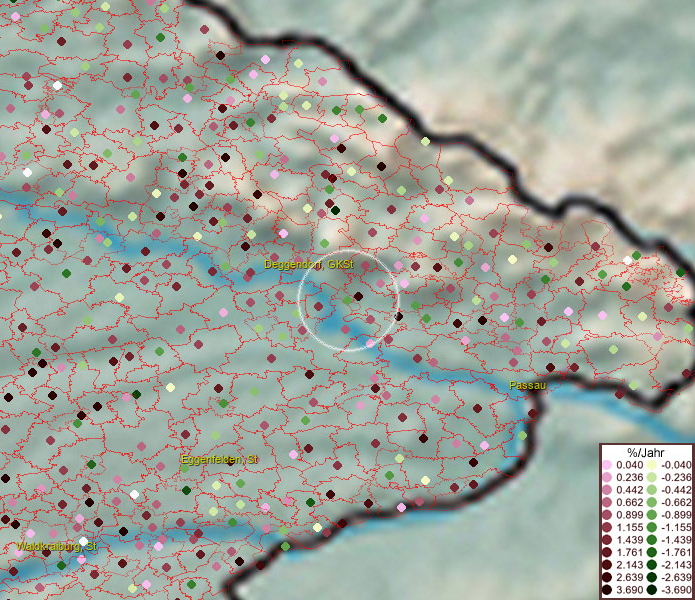695x600 pixels.
Task: Pick the maroon swatch beside 1.155
Action: point(607,527)
